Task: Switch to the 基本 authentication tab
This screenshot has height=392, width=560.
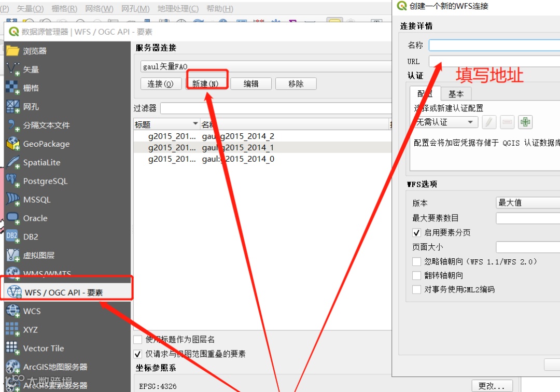Action: coord(456,94)
